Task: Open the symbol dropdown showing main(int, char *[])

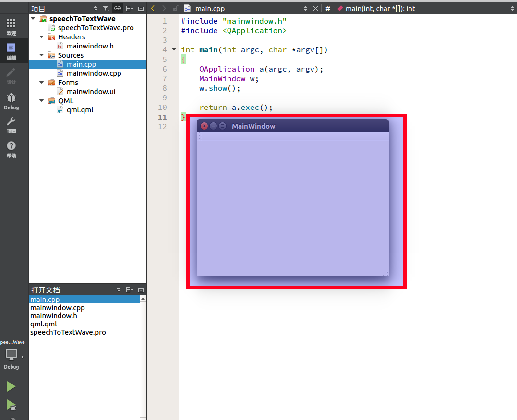Action: 425,8
